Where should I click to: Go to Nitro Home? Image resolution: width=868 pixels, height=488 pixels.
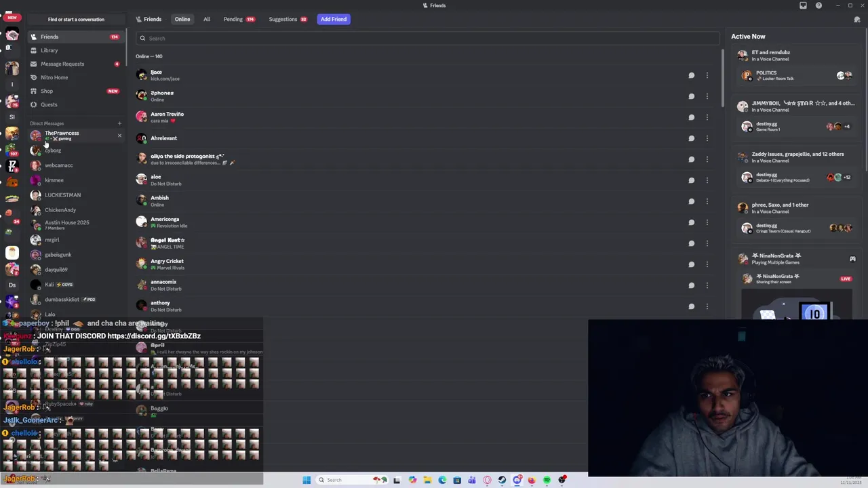(x=75, y=77)
